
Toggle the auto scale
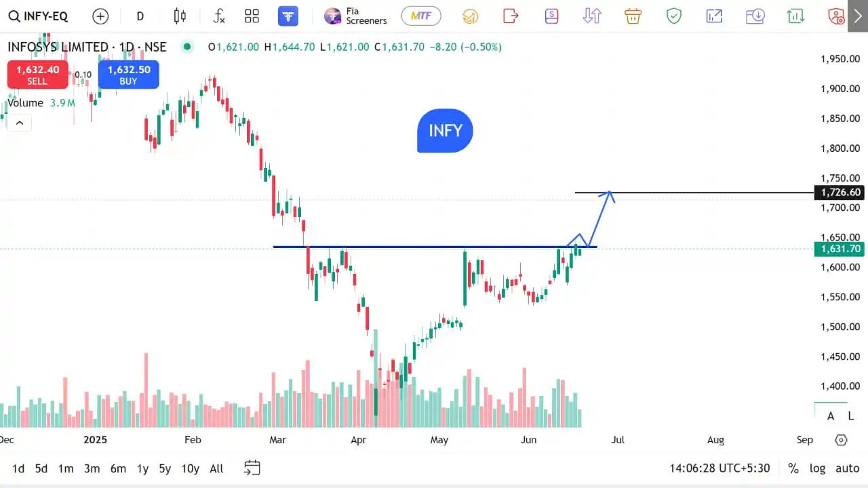coord(847,468)
